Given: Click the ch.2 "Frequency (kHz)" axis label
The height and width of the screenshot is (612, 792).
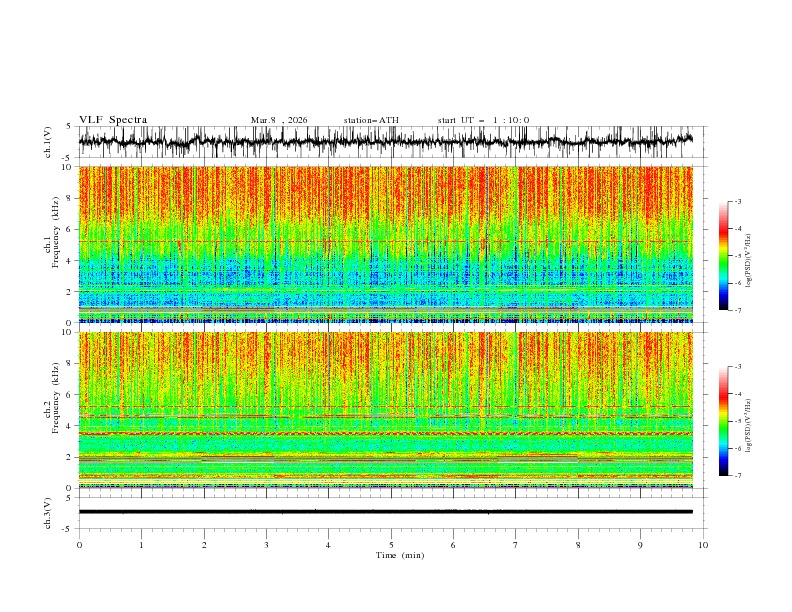Looking at the screenshot, I should point(55,398).
